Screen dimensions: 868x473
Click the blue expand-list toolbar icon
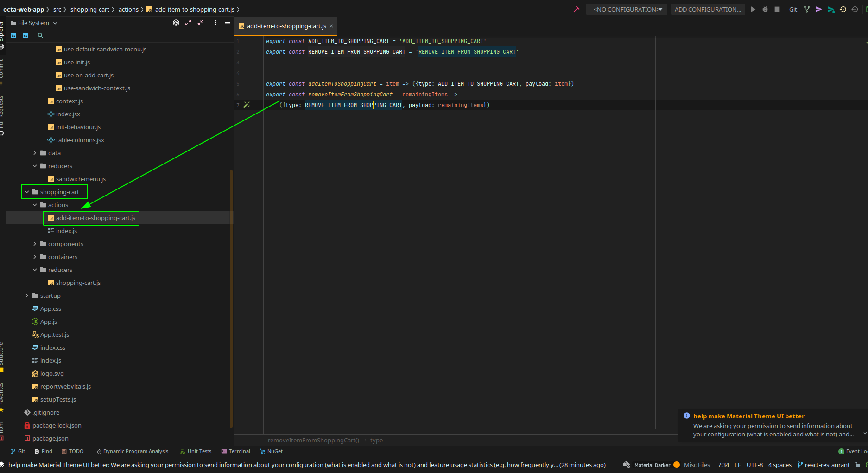13,36
